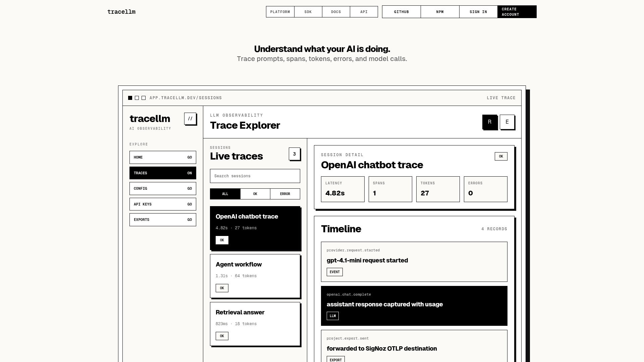Click the Tokens 27 metric box
644x362 pixels.
(438, 189)
